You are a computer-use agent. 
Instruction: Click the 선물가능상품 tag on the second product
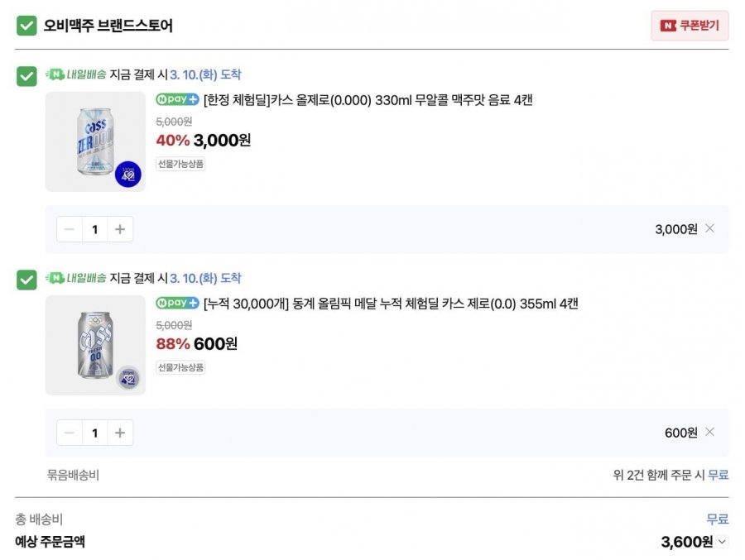point(180,367)
